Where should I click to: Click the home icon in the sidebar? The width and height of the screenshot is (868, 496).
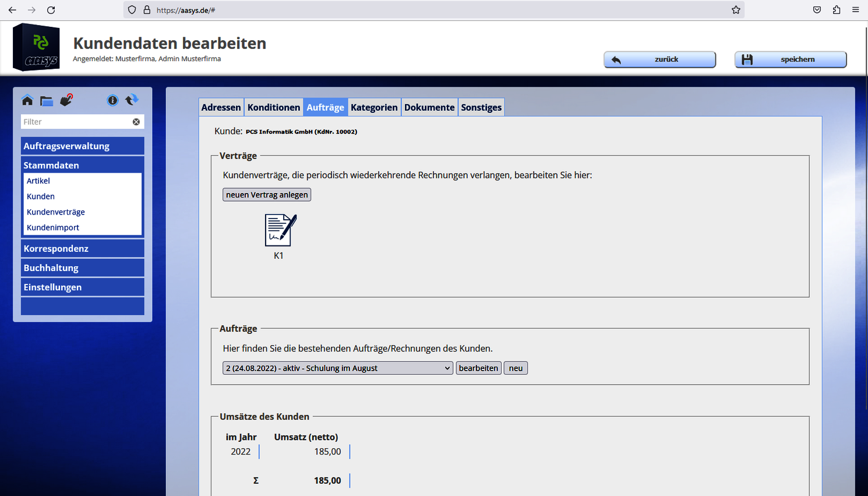27,100
